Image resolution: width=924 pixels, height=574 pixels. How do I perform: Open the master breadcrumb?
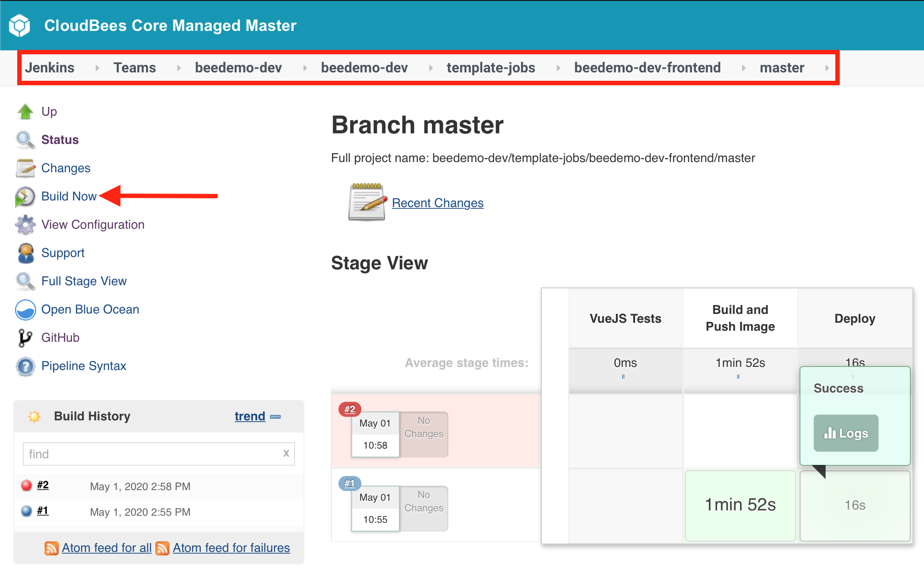782,68
